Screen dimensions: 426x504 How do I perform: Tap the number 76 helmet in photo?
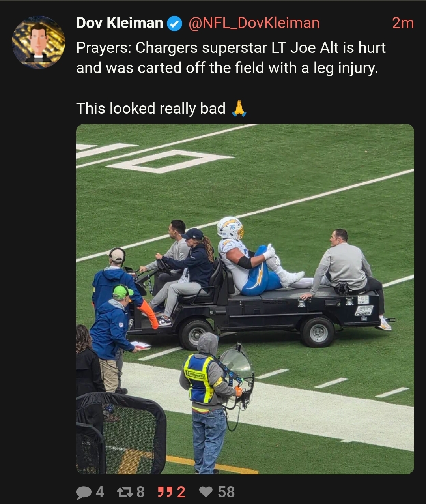(x=230, y=228)
